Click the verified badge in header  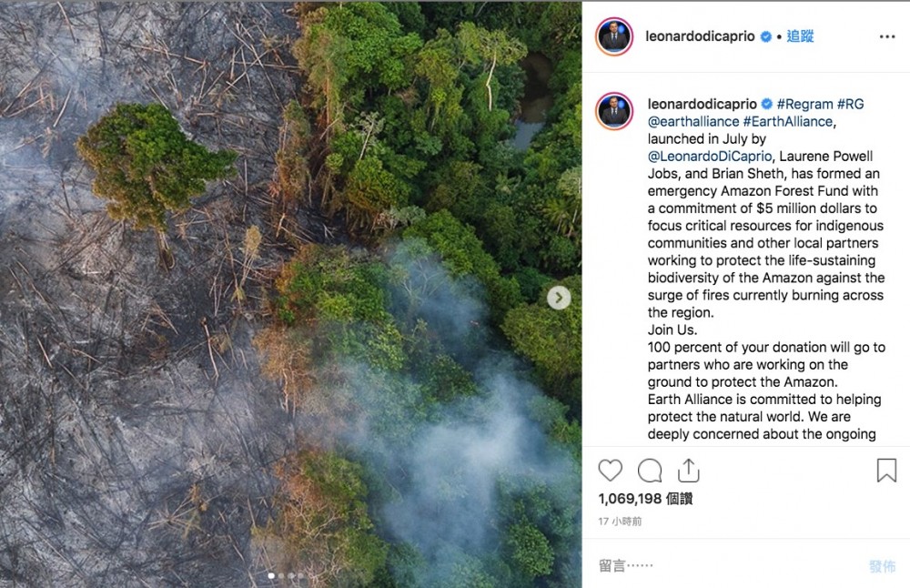coord(766,37)
